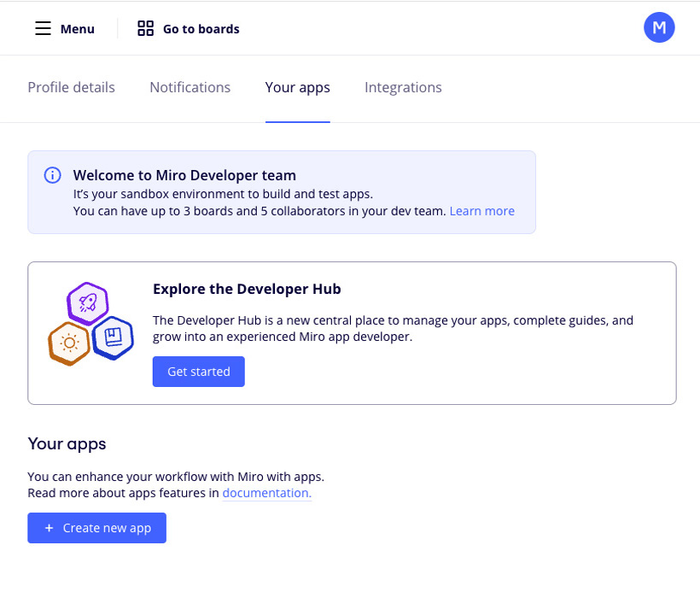
Task: Click the Explore the Developer Hub heading
Action: click(x=247, y=289)
